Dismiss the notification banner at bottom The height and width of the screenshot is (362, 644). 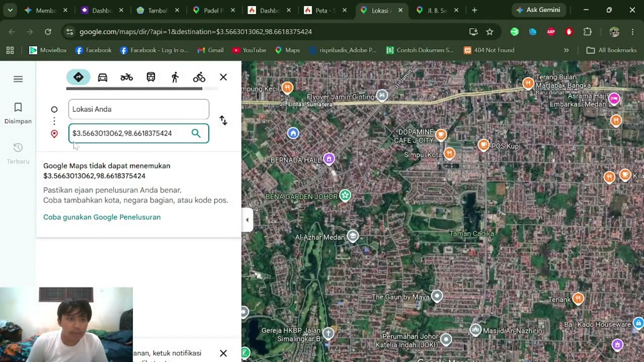point(223,353)
